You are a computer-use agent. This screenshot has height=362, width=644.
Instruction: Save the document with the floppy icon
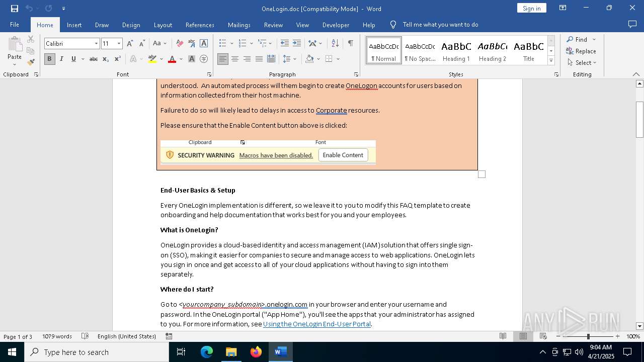tap(14, 9)
